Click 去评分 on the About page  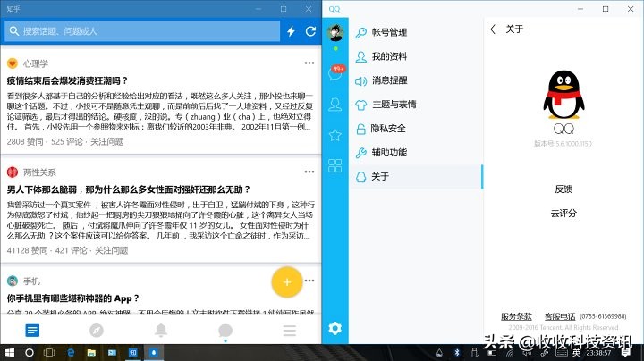tap(563, 213)
